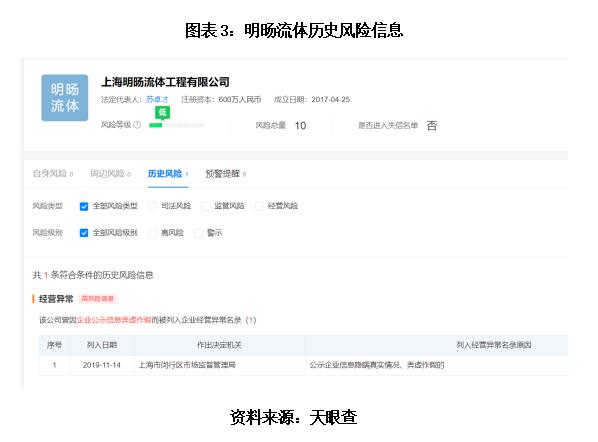Click date cell 2019-11-14

(102, 365)
